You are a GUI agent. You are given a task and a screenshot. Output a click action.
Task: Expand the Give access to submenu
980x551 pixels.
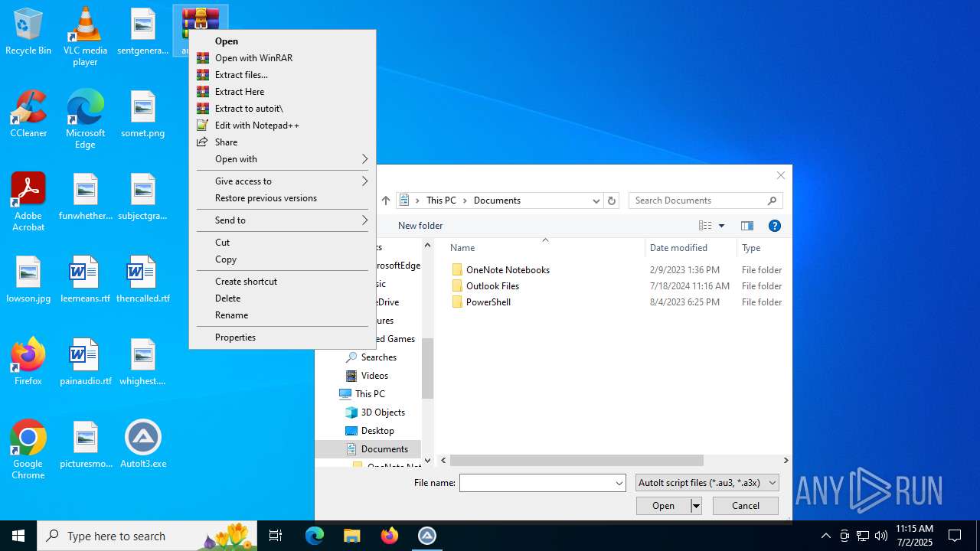(283, 181)
